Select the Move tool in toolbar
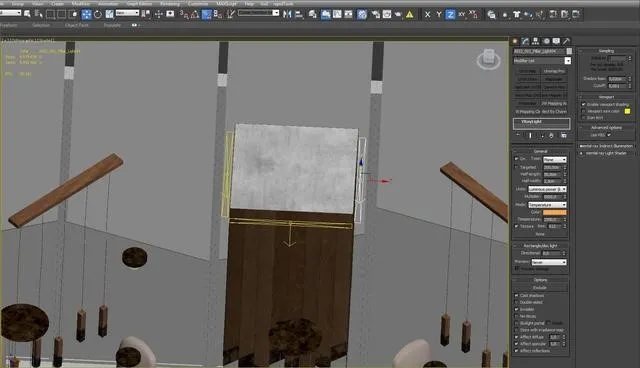The image size is (640, 368). (87, 14)
